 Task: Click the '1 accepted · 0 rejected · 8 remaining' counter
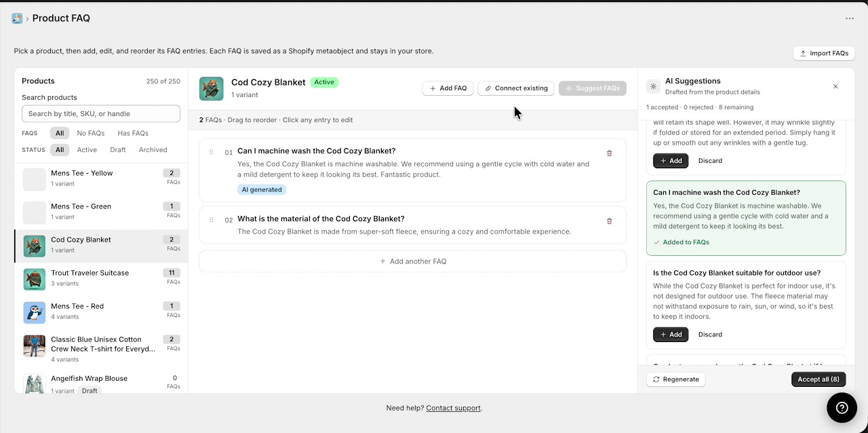(700, 107)
